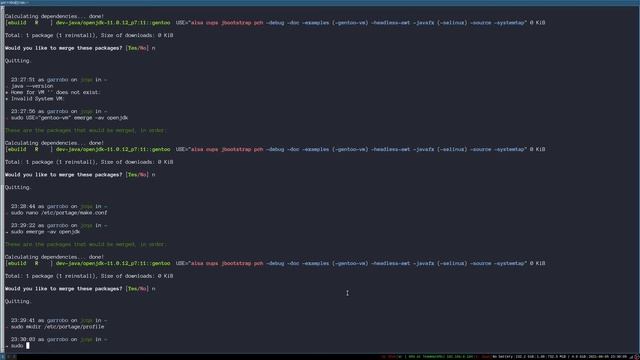
Task: Click the 23:28:44 prompt timestamp
Action: (23, 206)
